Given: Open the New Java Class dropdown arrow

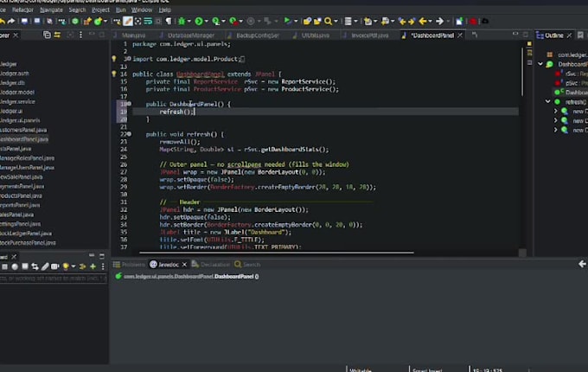Looking at the screenshot, I should click(x=105, y=22).
